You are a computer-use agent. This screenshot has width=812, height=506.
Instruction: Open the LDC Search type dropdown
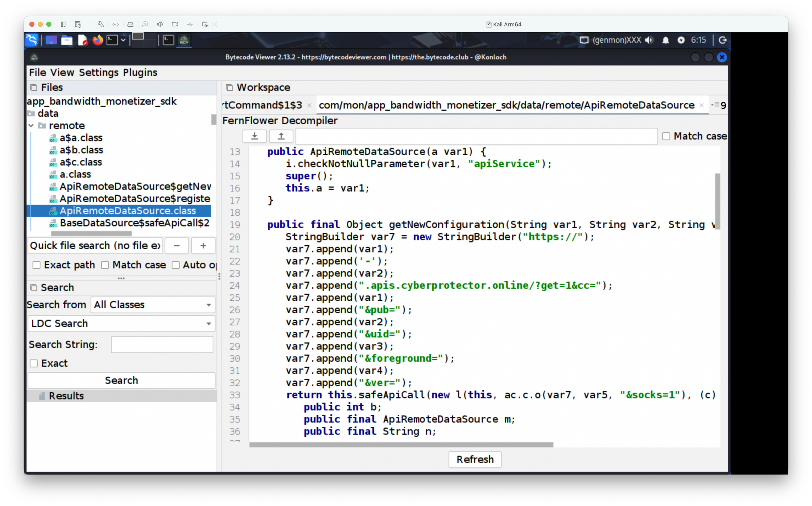121,324
